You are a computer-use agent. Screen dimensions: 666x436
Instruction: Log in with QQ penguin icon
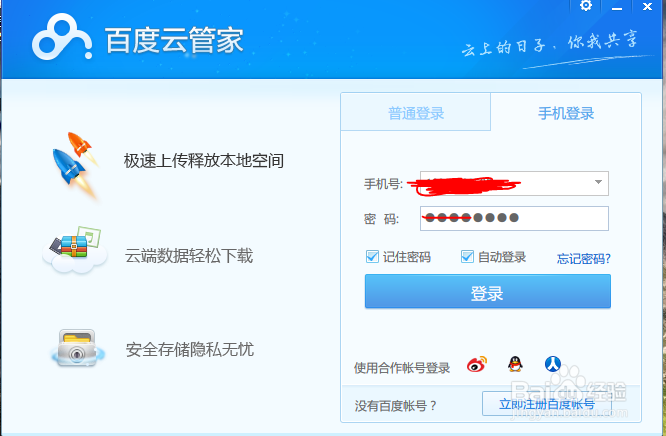pos(515,364)
